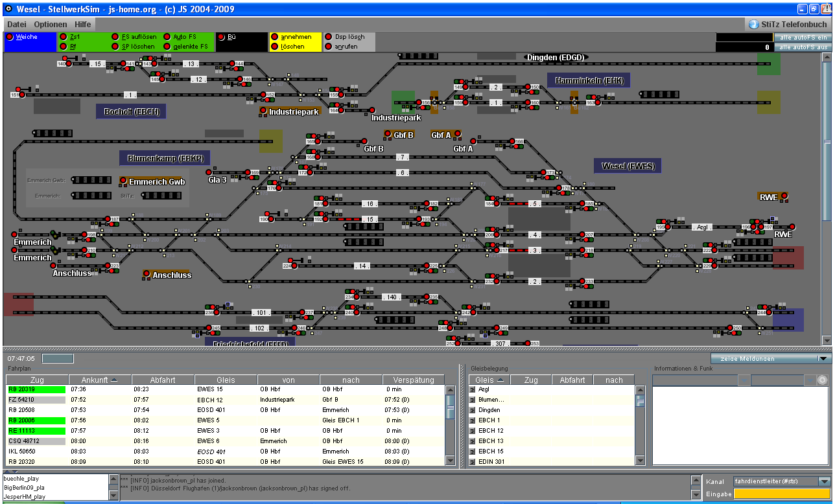835x504 pixels.
Task: Open the Optionen menu
Action: (51, 24)
